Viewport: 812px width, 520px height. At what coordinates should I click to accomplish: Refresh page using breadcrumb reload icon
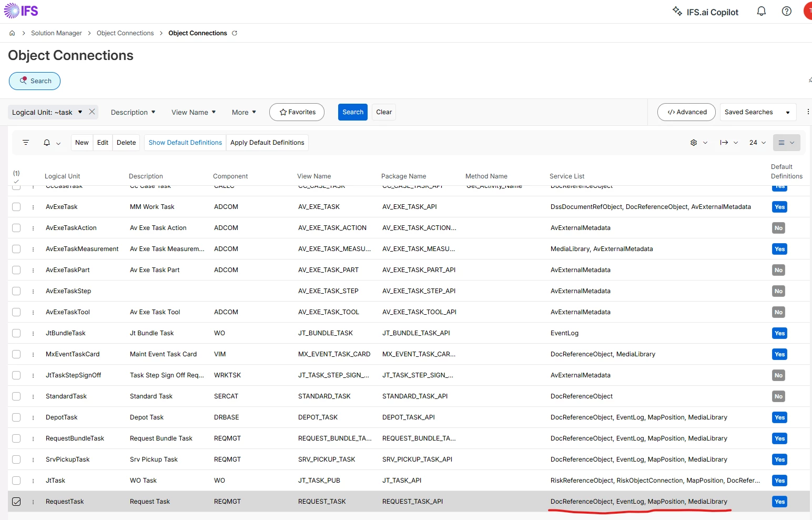click(x=235, y=33)
